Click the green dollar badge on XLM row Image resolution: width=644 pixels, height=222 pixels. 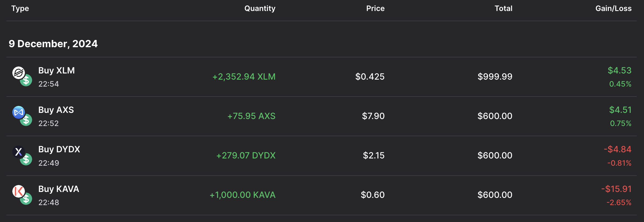[x=26, y=80]
